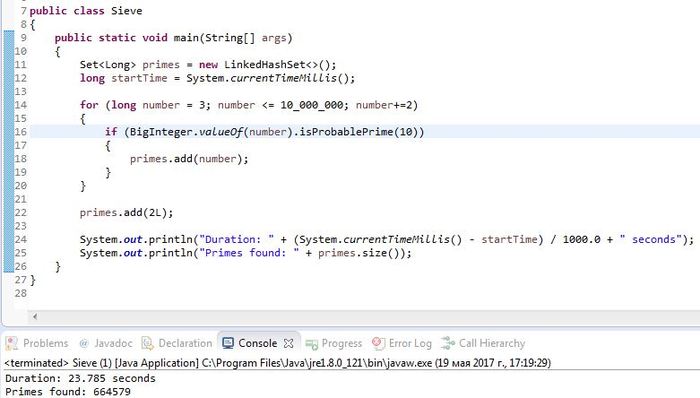Click the Progress tab icon
This screenshot has width=700, height=398.
point(312,344)
